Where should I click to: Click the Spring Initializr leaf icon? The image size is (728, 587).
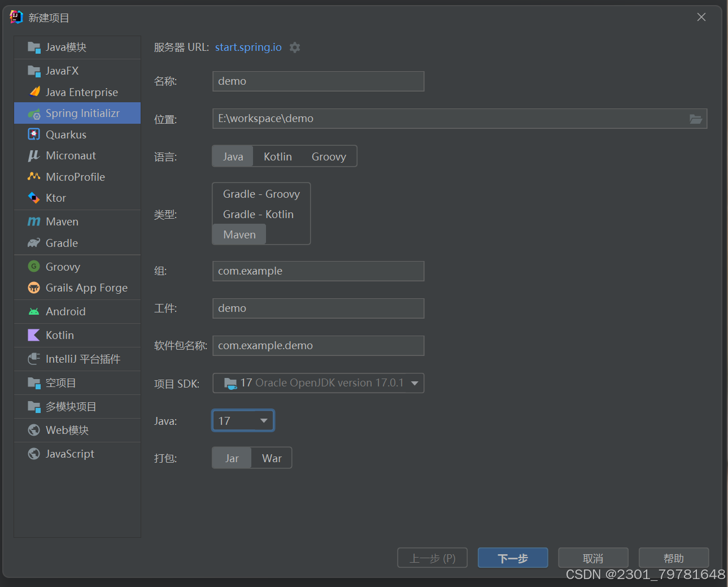click(34, 114)
